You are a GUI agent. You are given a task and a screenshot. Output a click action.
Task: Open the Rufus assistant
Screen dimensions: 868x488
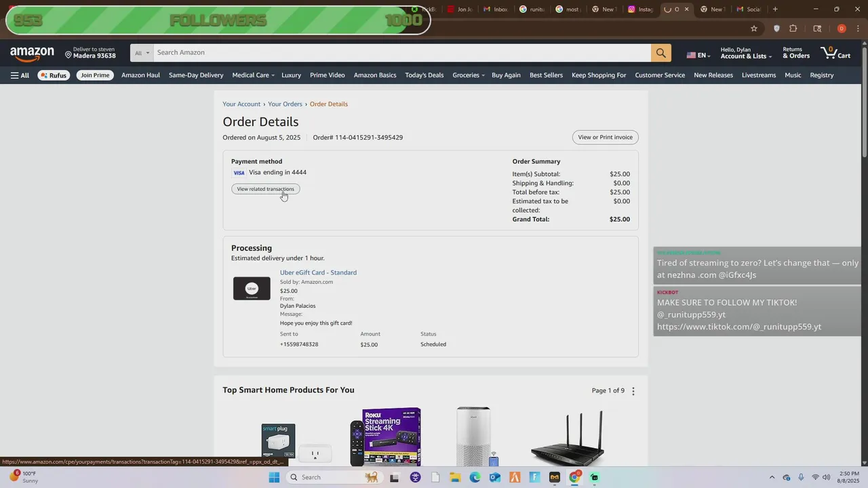point(53,75)
